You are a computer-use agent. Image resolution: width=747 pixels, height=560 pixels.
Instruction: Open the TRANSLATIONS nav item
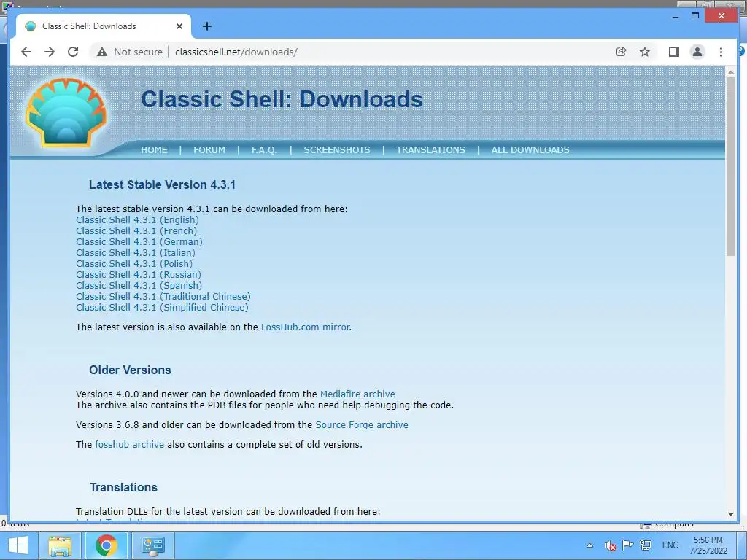tap(430, 150)
